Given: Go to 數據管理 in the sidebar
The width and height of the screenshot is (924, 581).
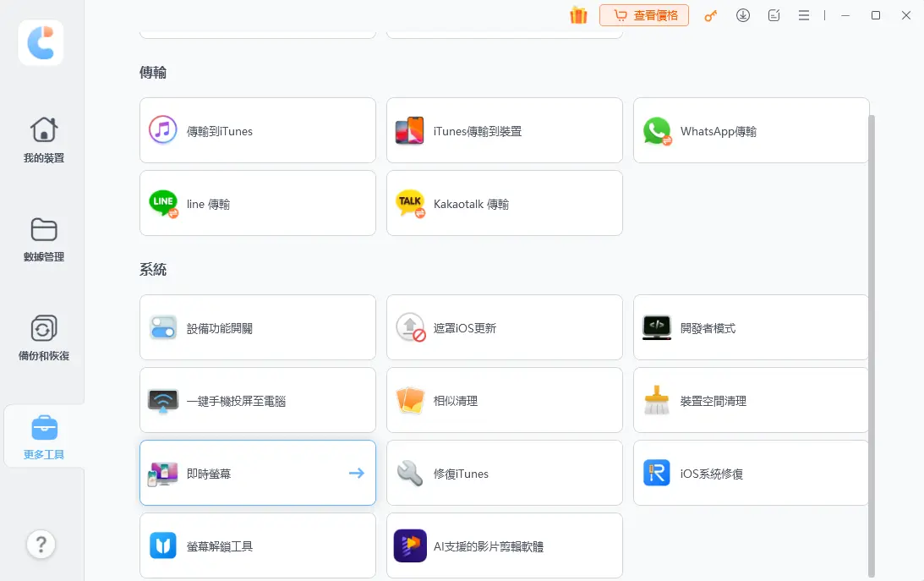Looking at the screenshot, I should click(x=44, y=239).
